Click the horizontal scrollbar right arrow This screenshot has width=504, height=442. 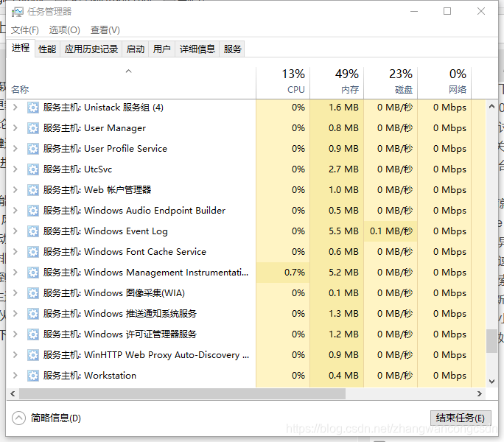[480, 394]
